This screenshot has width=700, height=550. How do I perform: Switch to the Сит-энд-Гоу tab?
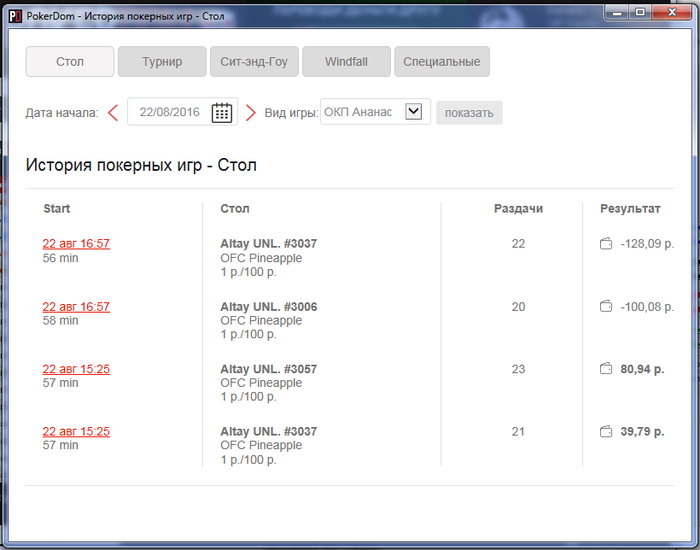tap(254, 62)
